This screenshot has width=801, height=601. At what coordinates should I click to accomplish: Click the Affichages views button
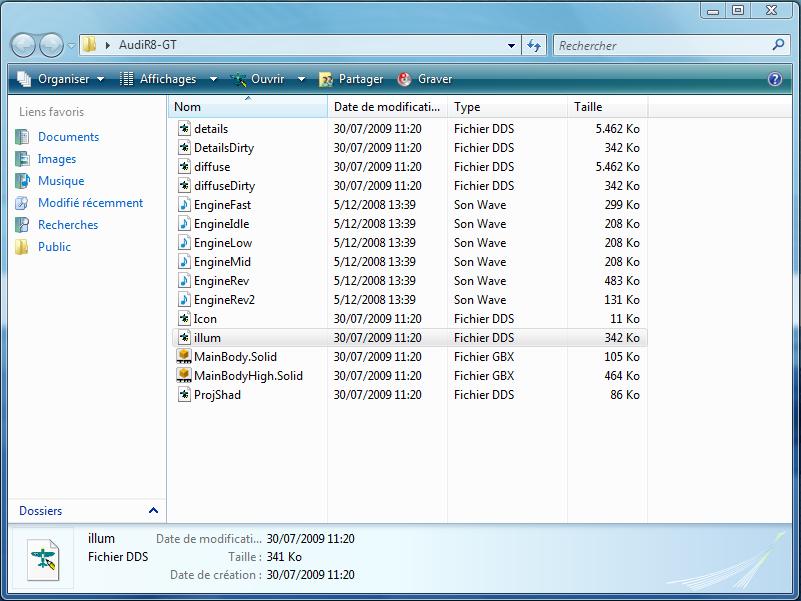point(158,79)
